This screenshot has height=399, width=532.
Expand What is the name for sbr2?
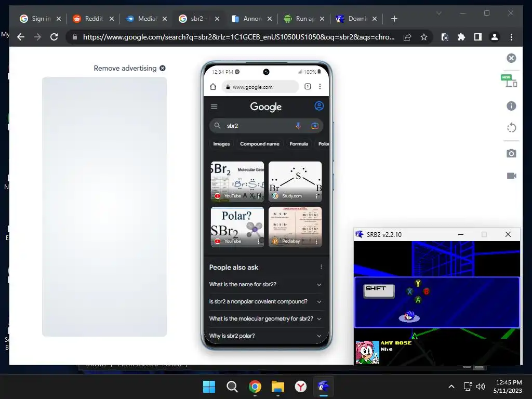265,284
